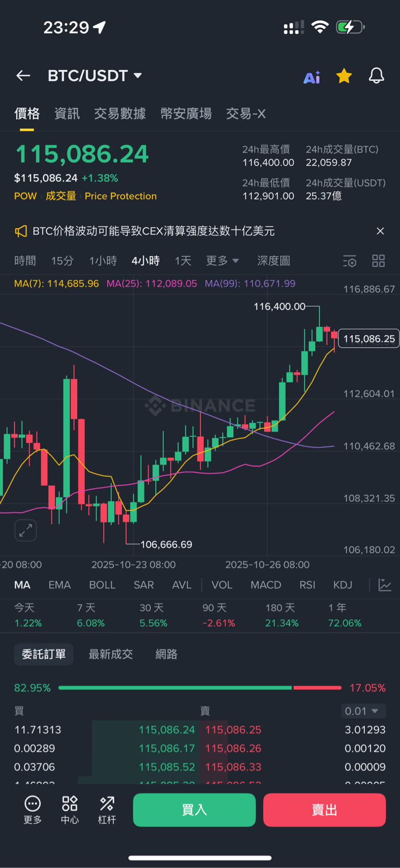Image resolution: width=400 pixels, height=868 pixels.
Task: Expand the 更多 timeframe dropdown
Action: tap(222, 261)
